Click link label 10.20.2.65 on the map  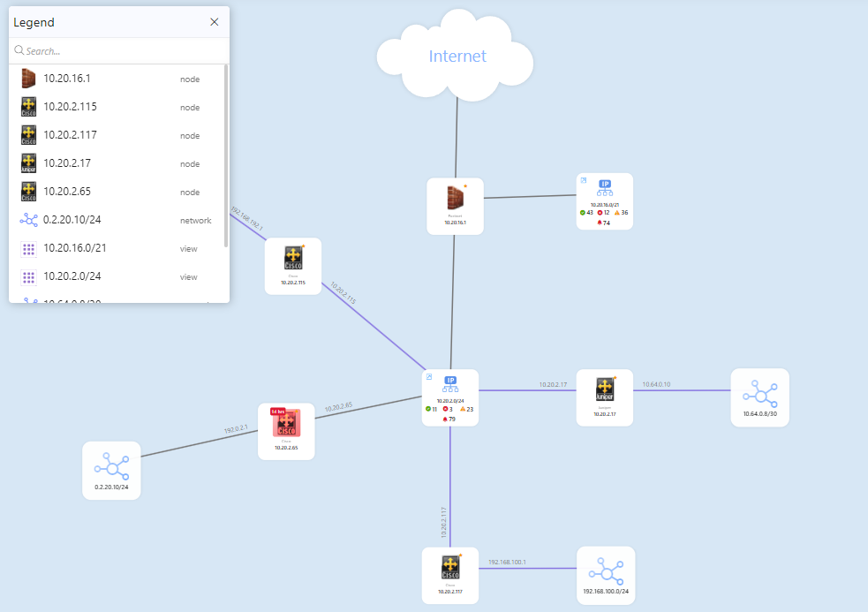(x=338, y=407)
